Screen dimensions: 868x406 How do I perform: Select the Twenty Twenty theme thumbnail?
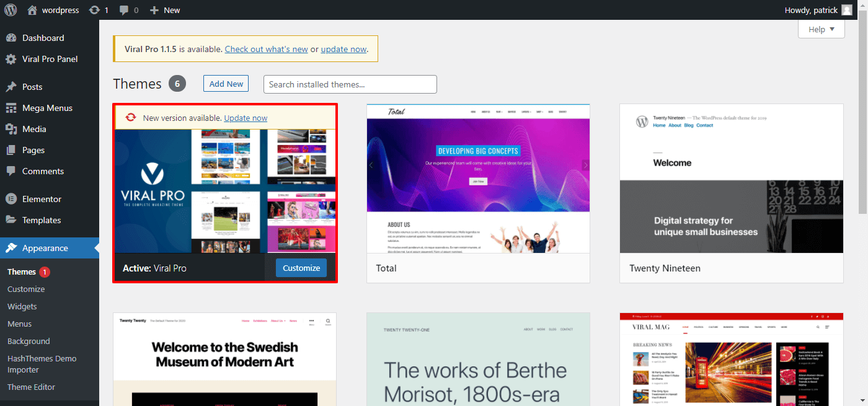(x=224, y=360)
